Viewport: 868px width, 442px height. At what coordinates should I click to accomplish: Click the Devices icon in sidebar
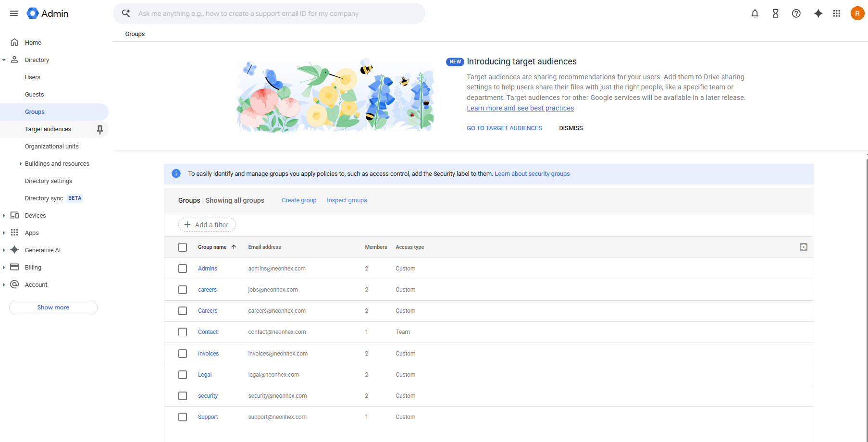click(14, 215)
